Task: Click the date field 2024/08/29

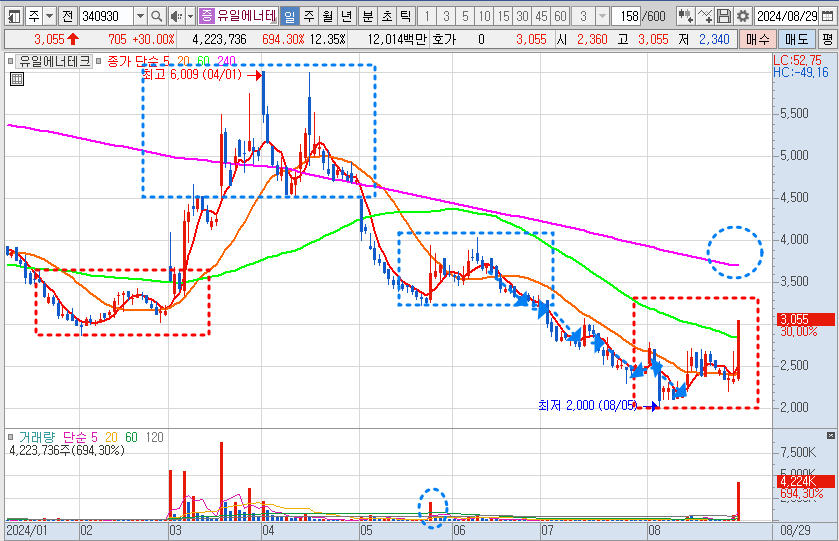Action: pyautogui.click(x=787, y=17)
